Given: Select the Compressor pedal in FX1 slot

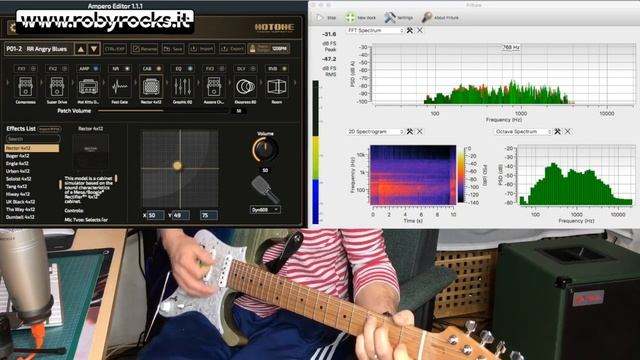Looking at the screenshot, I should click(25, 87).
